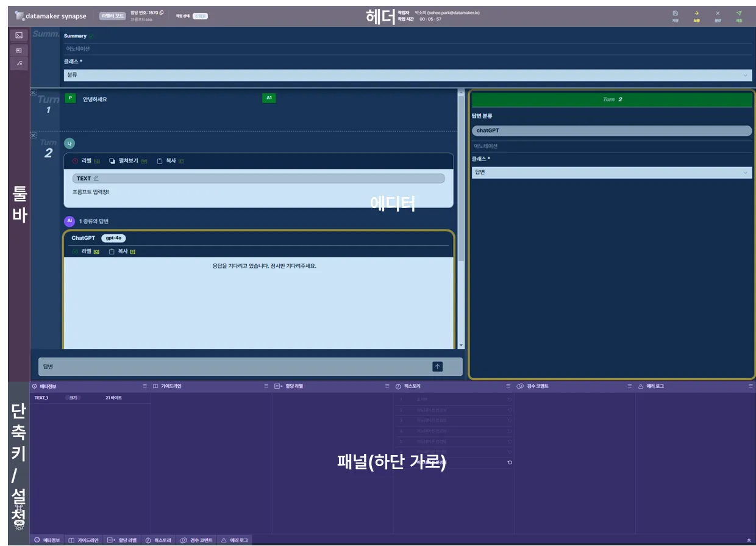Remove Turn 1 with its X icon

(34, 93)
